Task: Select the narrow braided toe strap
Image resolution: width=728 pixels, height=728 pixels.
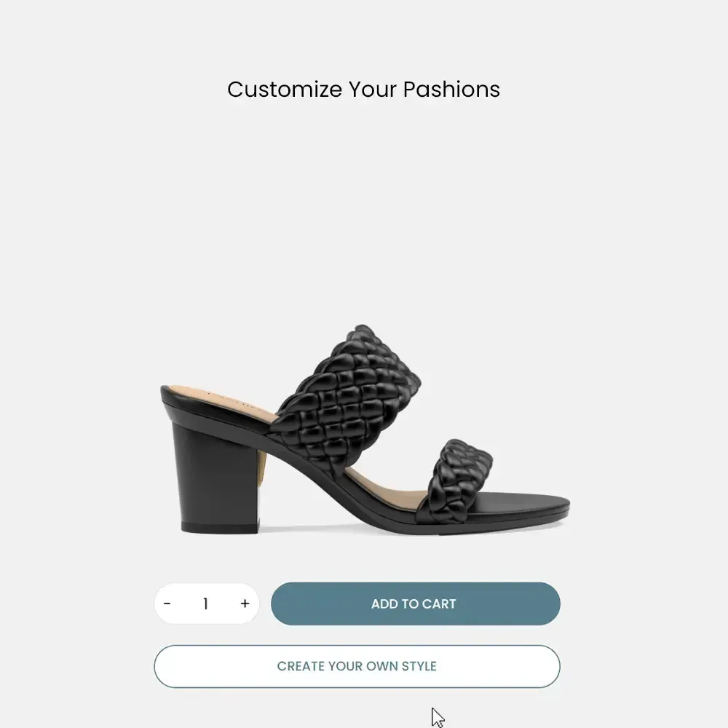Action: (x=457, y=480)
